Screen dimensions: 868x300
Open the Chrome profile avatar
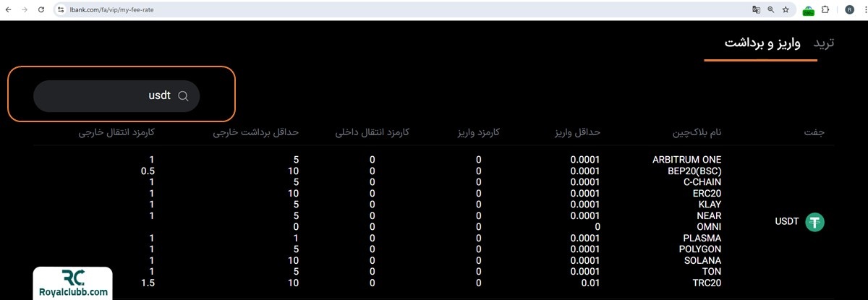click(849, 10)
